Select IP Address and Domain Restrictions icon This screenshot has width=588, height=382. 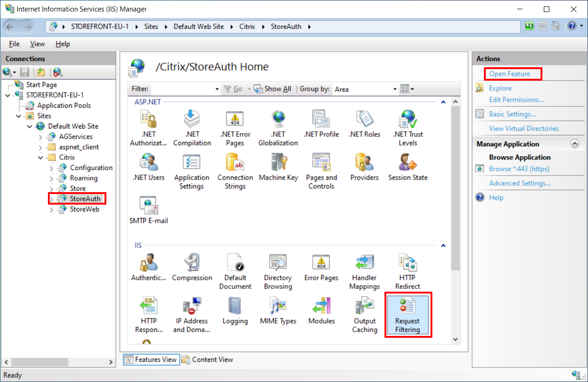pos(192,315)
